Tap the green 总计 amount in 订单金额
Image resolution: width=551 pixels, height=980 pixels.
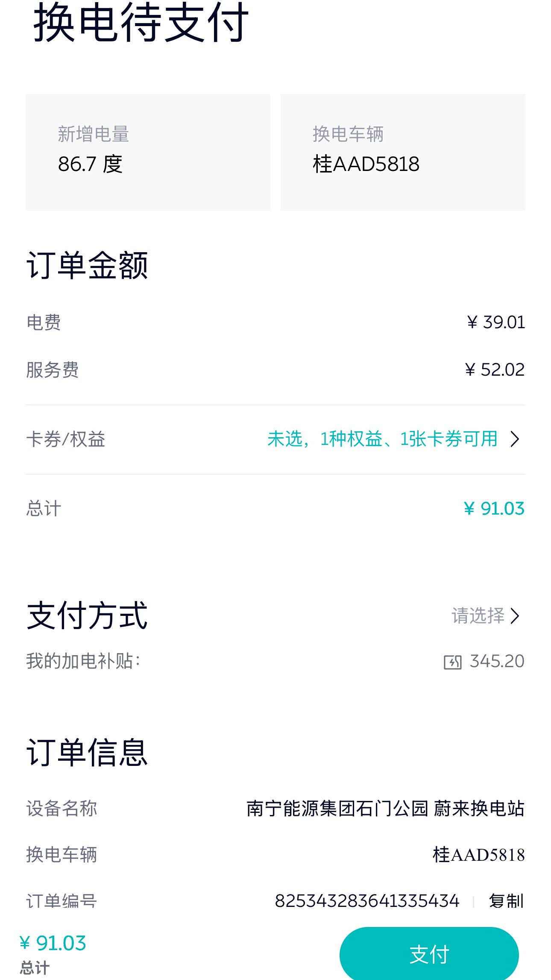tap(494, 509)
